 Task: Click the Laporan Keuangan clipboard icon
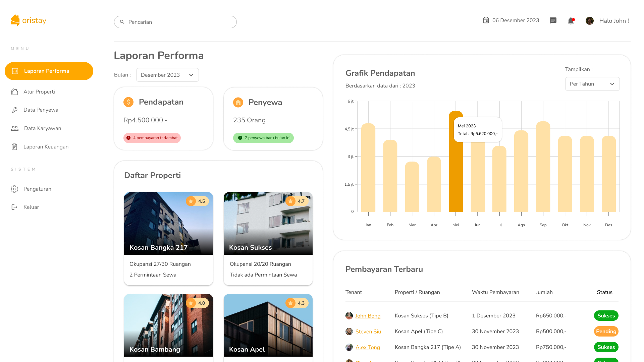14,147
